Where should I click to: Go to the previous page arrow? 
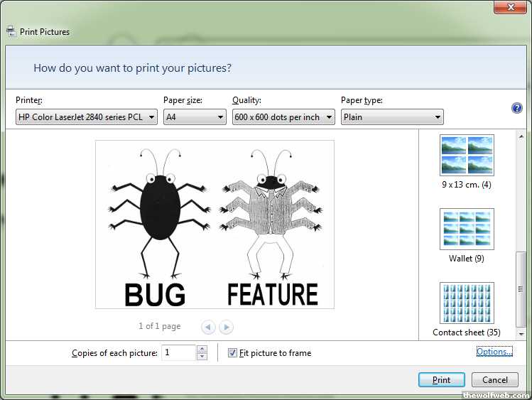pyautogui.click(x=208, y=327)
